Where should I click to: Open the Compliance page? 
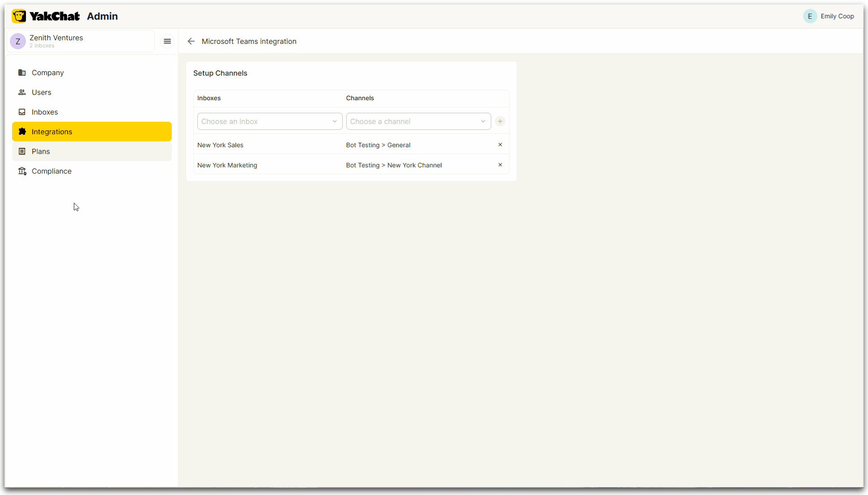[x=51, y=171]
